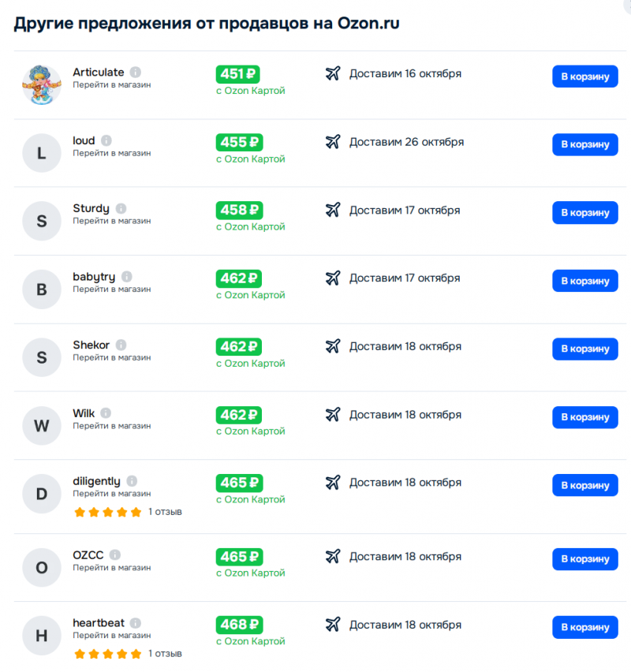Open the 1 отзыв review link for diligently

[165, 512]
